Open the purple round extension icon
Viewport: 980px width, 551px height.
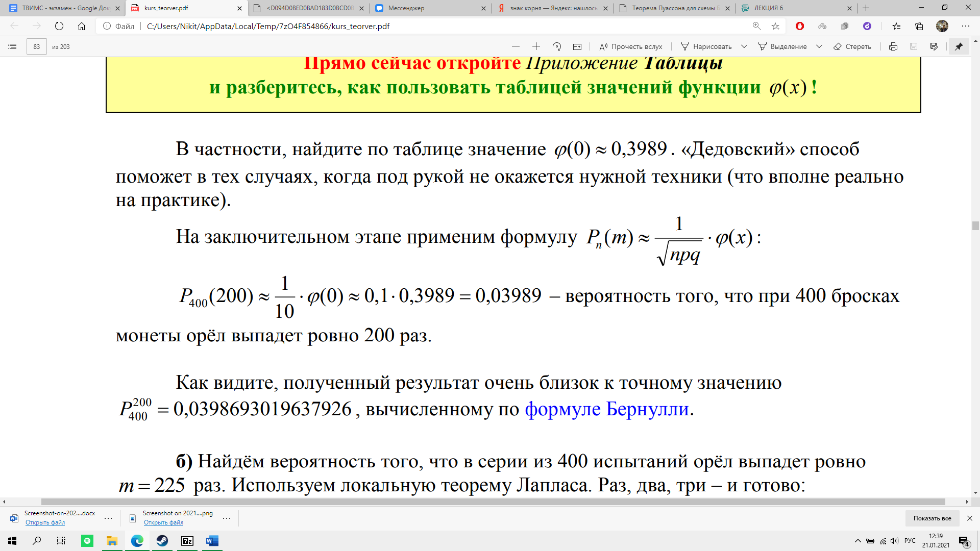coord(867,26)
